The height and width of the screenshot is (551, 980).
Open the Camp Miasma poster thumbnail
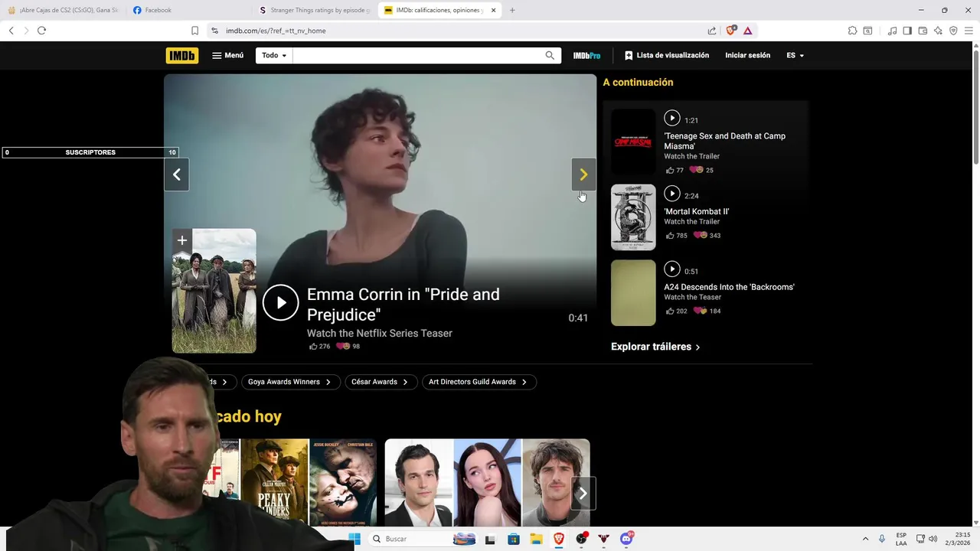click(x=633, y=142)
